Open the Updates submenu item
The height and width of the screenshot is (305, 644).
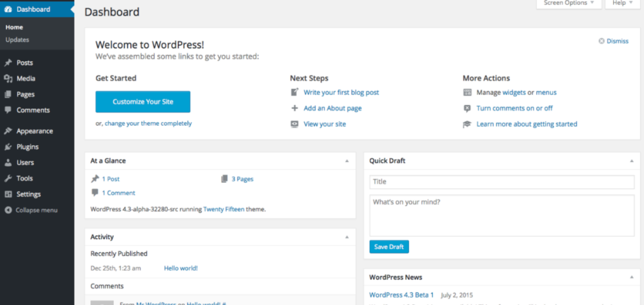pos(17,40)
